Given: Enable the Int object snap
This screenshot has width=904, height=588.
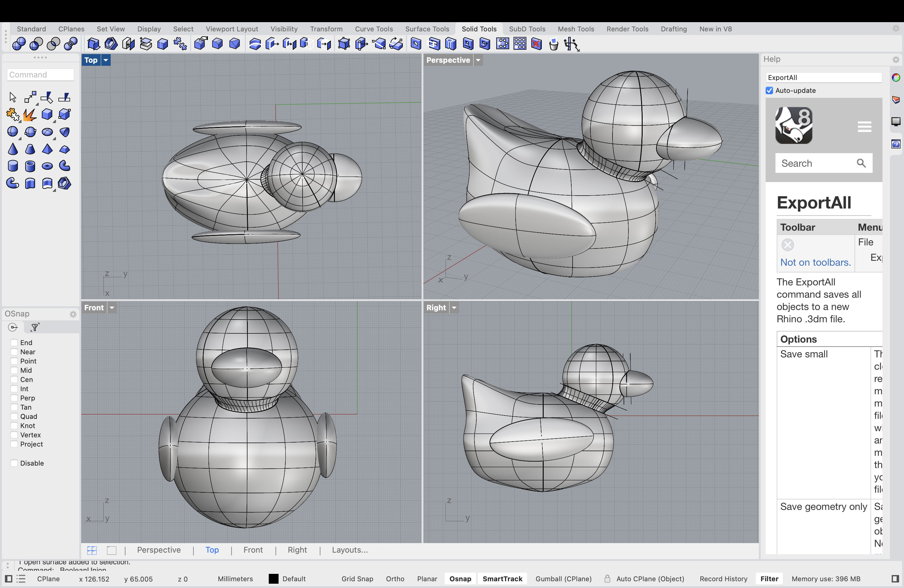Looking at the screenshot, I should (14, 389).
